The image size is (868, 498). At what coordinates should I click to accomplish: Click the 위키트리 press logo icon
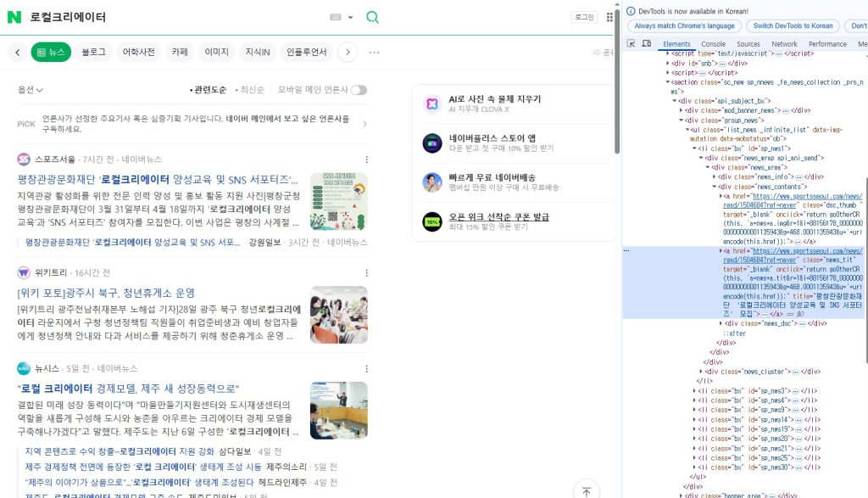click(24, 272)
